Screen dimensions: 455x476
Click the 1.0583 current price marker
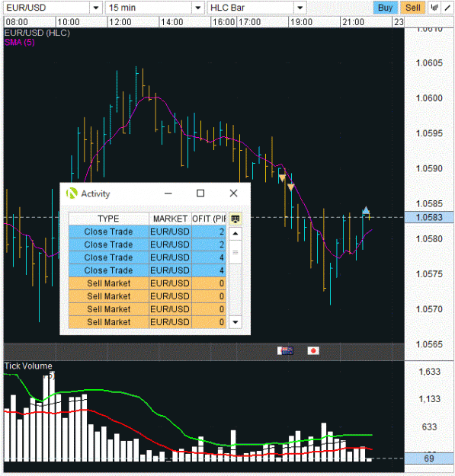[x=429, y=217]
